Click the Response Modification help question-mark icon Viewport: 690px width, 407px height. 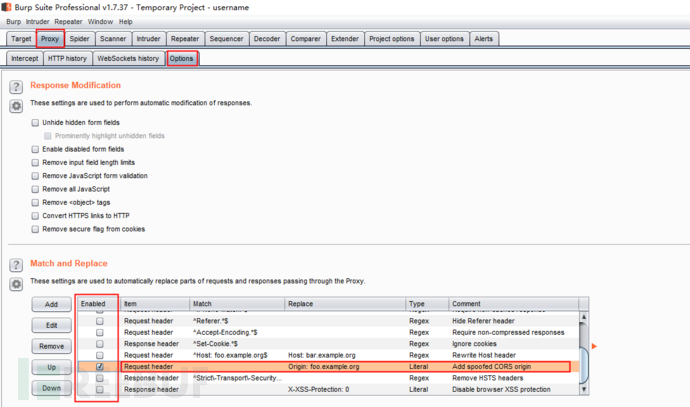[x=16, y=86]
